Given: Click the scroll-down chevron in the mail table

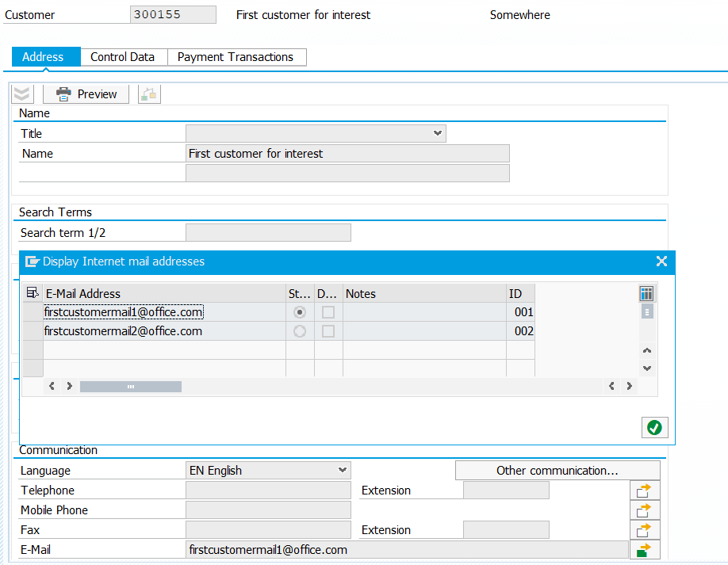Looking at the screenshot, I should tap(646, 368).
